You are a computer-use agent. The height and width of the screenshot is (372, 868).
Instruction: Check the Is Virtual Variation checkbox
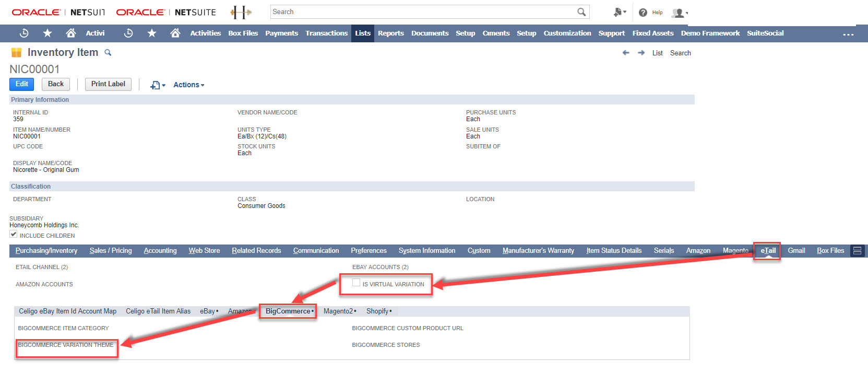click(356, 283)
